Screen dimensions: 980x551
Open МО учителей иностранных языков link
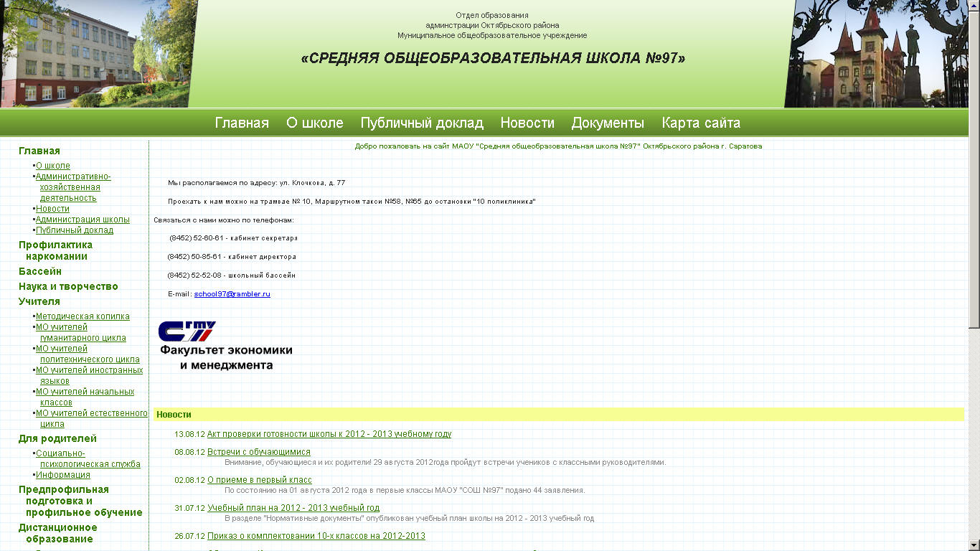click(89, 375)
